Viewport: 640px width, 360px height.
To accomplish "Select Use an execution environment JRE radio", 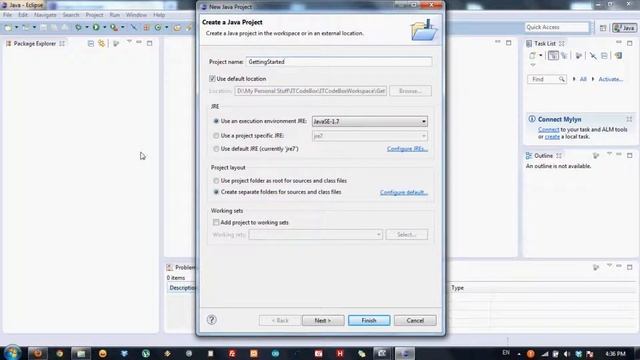I will [x=216, y=121].
